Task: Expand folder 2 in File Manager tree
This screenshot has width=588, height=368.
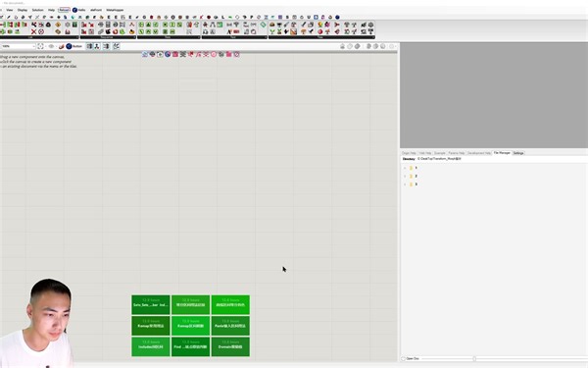Action: 405,176
